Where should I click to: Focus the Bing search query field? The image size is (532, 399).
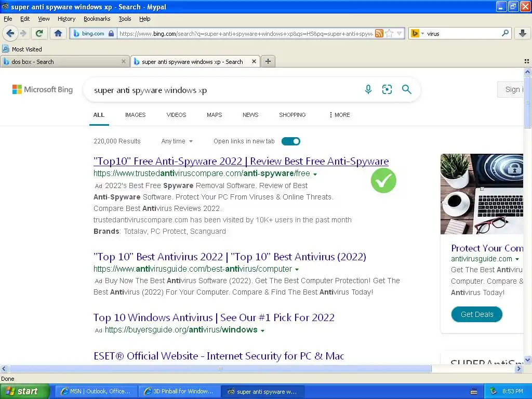click(224, 90)
